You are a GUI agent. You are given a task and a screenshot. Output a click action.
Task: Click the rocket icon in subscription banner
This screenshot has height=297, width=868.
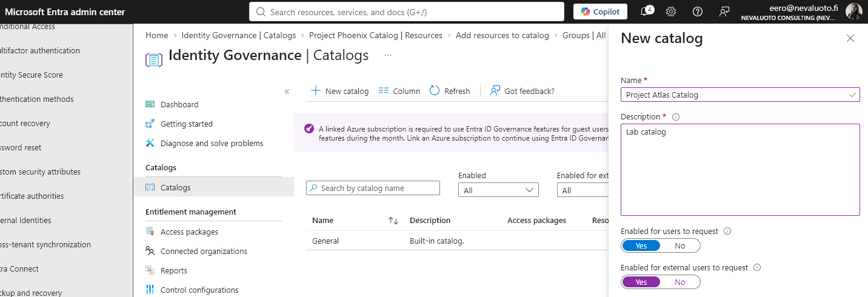(309, 128)
